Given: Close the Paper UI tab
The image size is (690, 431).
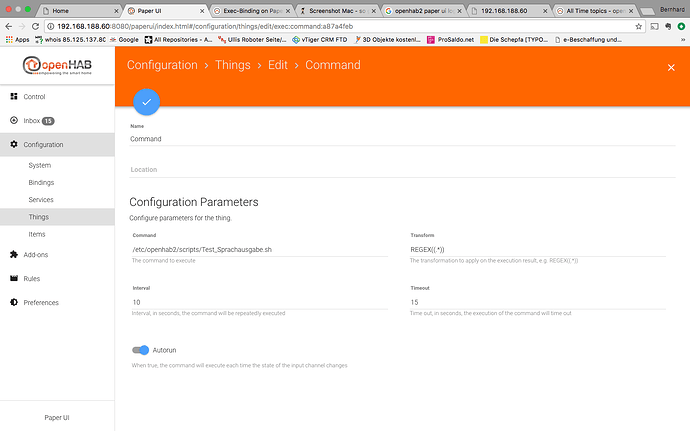Looking at the screenshot, I should [202, 11].
